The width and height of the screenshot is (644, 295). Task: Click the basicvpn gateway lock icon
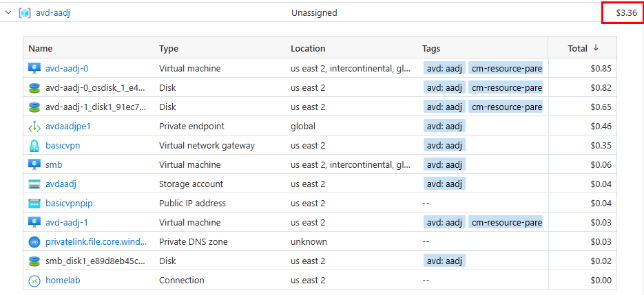(34, 145)
